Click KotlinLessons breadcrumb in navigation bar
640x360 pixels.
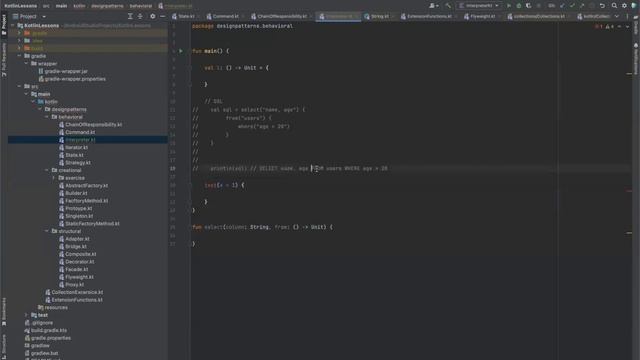tap(21, 6)
